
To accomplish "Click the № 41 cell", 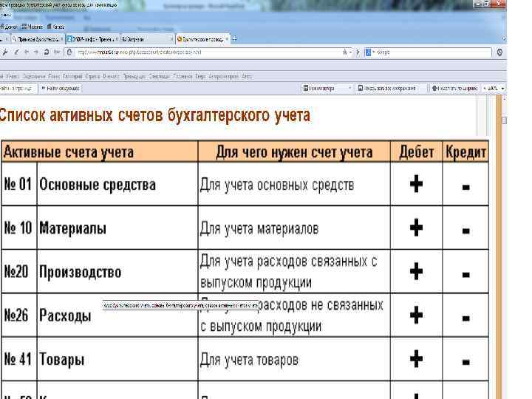I will pos(18,359).
